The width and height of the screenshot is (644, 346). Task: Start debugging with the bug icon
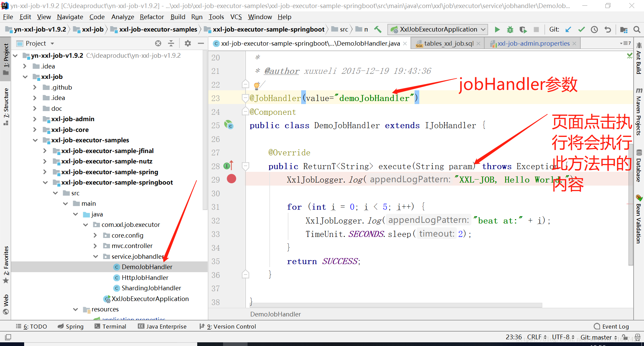510,30
